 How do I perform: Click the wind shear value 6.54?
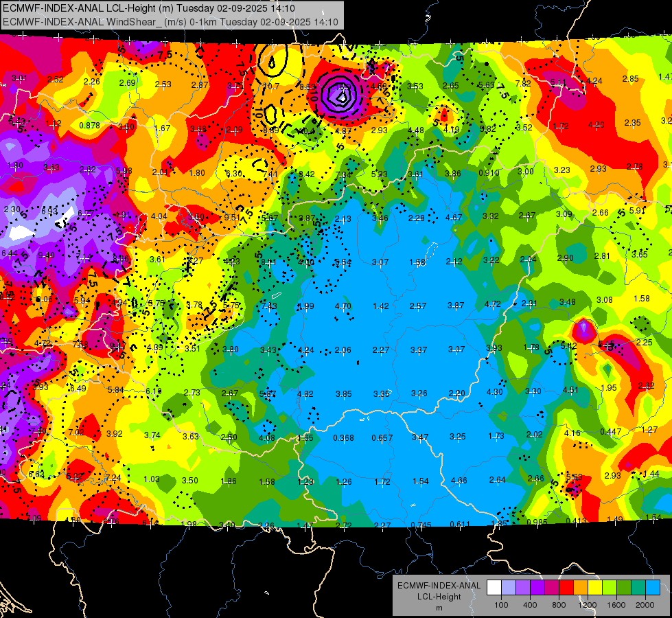click(343, 262)
